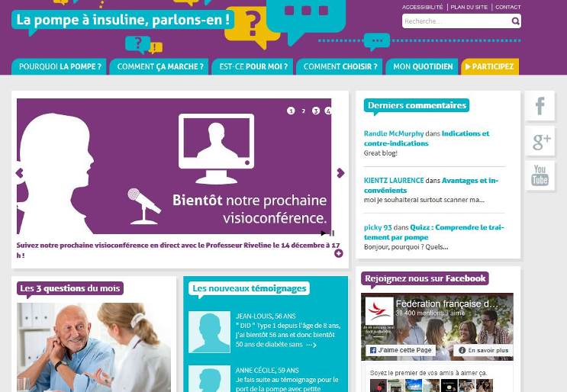Select carousel slide 4 indicator
The image size is (567, 392).
click(327, 111)
